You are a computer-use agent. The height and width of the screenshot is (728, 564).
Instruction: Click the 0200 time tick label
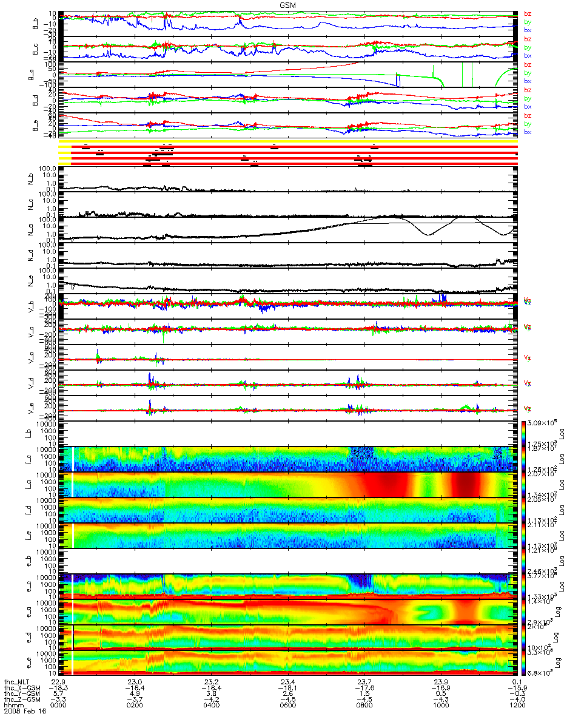pos(135,705)
